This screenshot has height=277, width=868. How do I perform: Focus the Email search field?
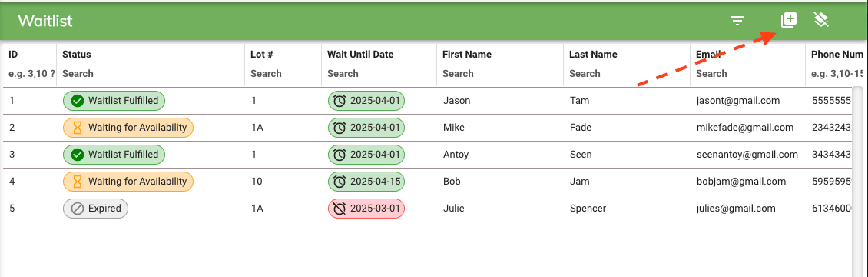click(x=748, y=74)
